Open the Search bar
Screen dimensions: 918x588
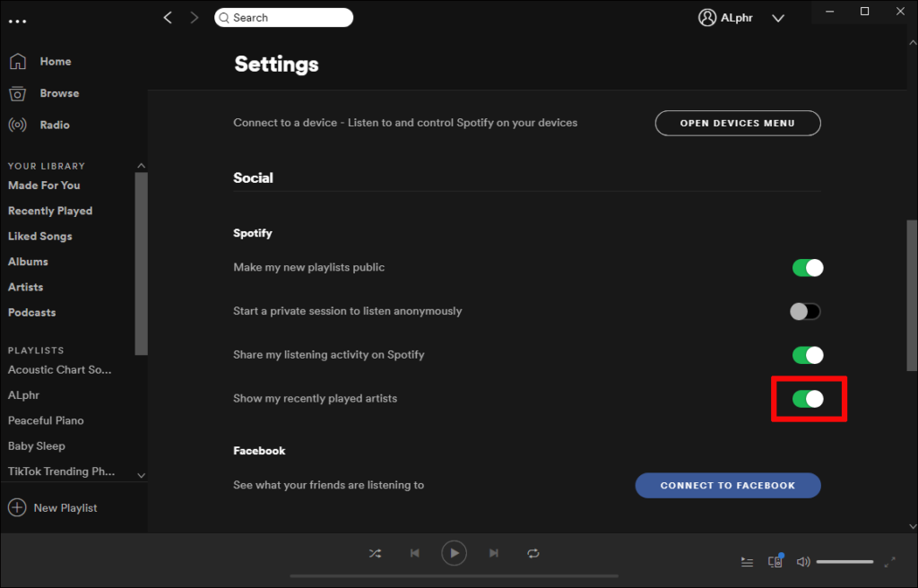pyautogui.click(x=283, y=17)
